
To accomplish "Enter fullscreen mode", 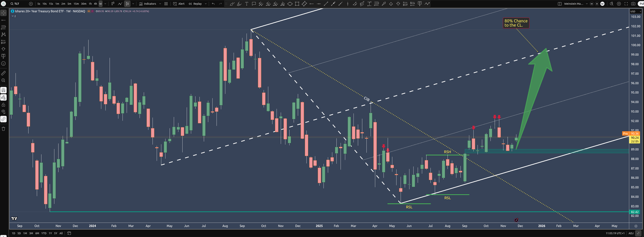I will [x=626, y=3].
